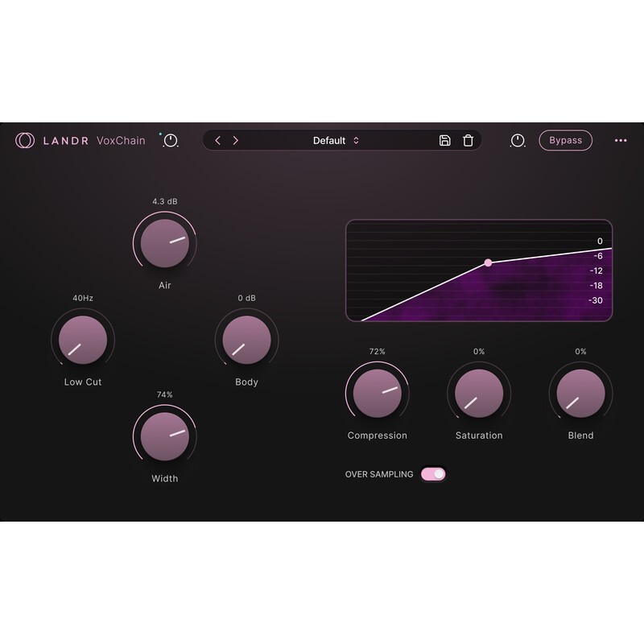Go to next preset with right arrow
This screenshot has height=644, width=644.
coord(236,141)
